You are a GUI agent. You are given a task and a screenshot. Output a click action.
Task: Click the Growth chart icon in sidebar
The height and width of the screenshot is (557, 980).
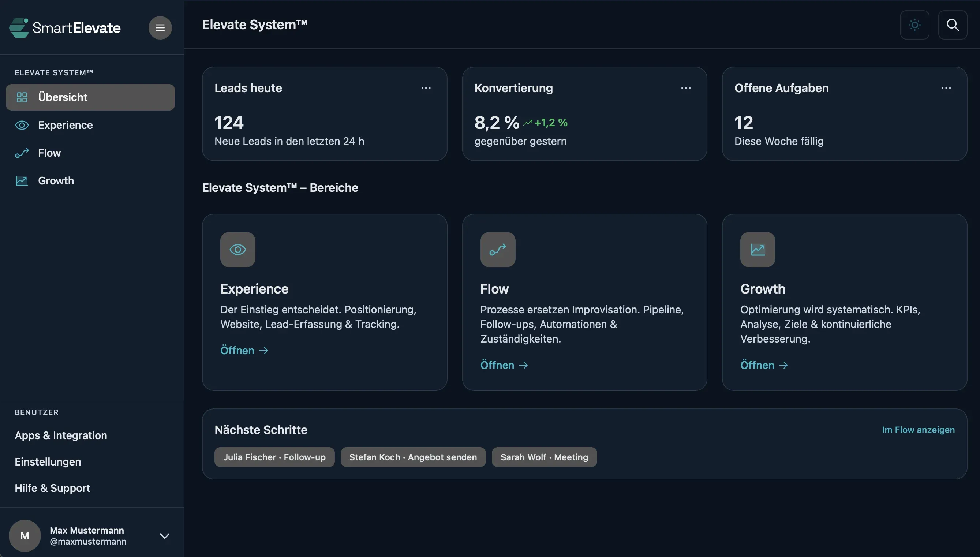coord(22,180)
